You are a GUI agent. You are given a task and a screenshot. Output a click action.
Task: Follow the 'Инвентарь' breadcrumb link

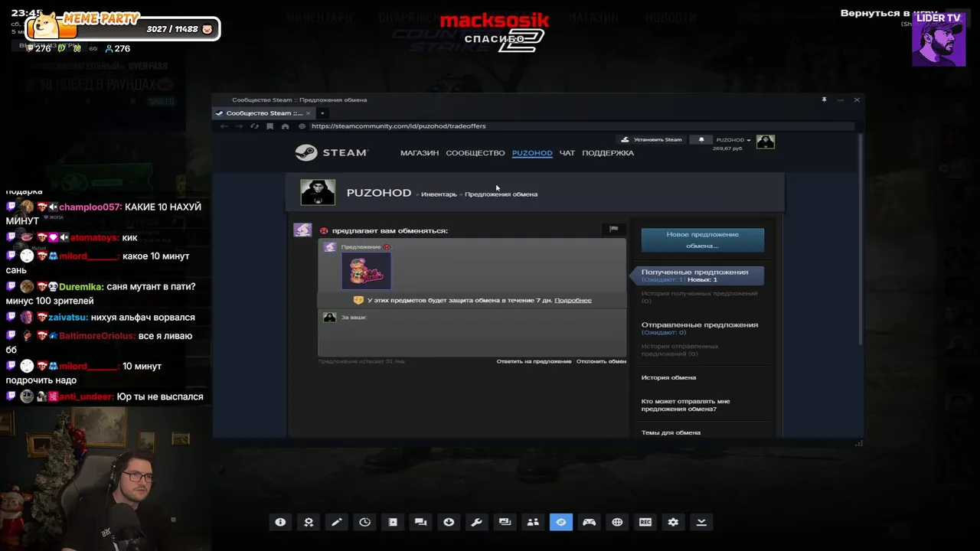coord(439,194)
